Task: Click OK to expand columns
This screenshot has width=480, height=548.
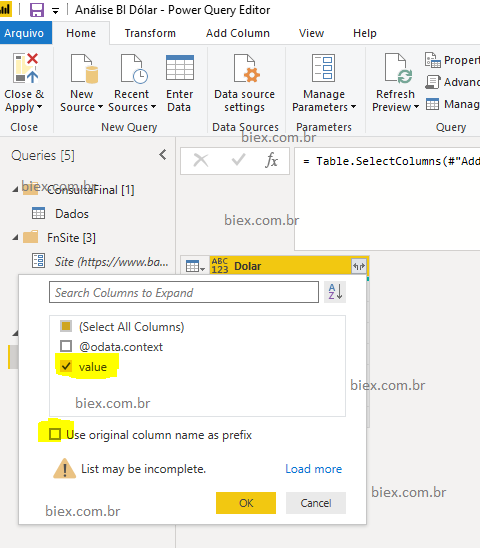Action: coord(246,503)
